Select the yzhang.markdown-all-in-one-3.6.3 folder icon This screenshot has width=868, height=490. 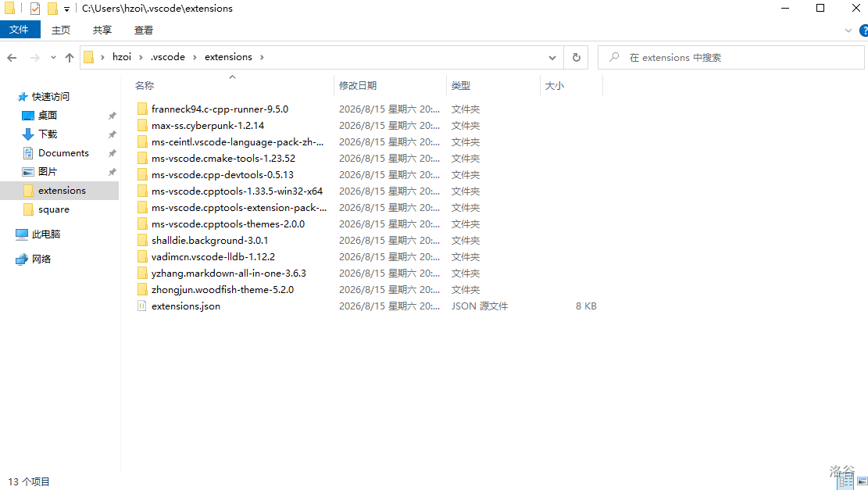(142, 274)
